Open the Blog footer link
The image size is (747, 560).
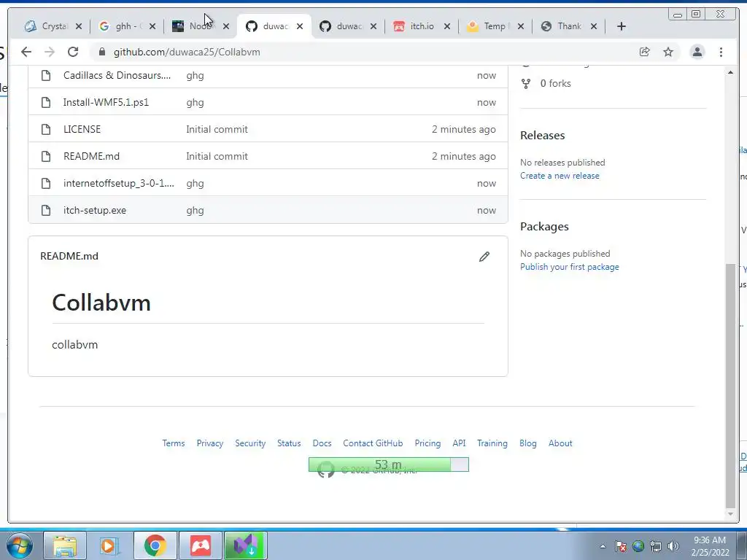pyautogui.click(x=528, y=443)
